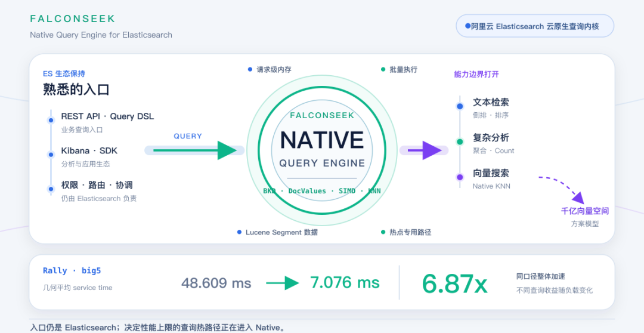Click the green arrow between 48.609 ms and 7.076 ms
Screen dimensions: 644x333
pyautogui.click(x=283, y=283)
